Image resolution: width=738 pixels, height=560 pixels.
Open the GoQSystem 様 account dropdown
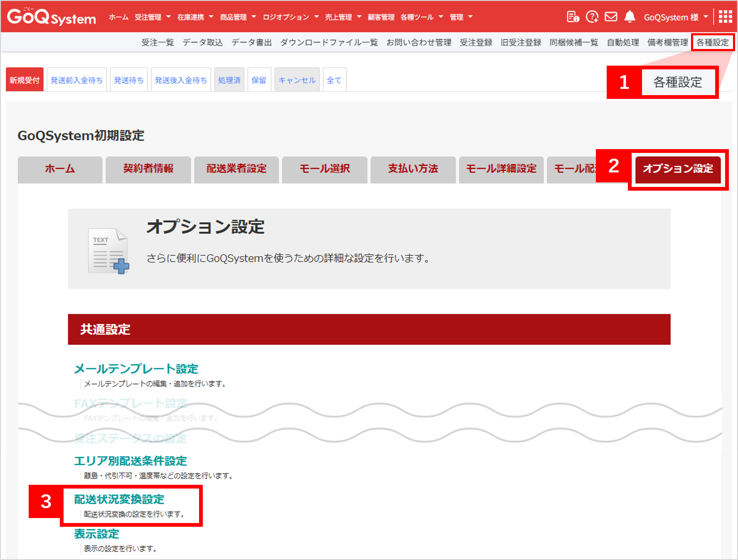point(675,17)
